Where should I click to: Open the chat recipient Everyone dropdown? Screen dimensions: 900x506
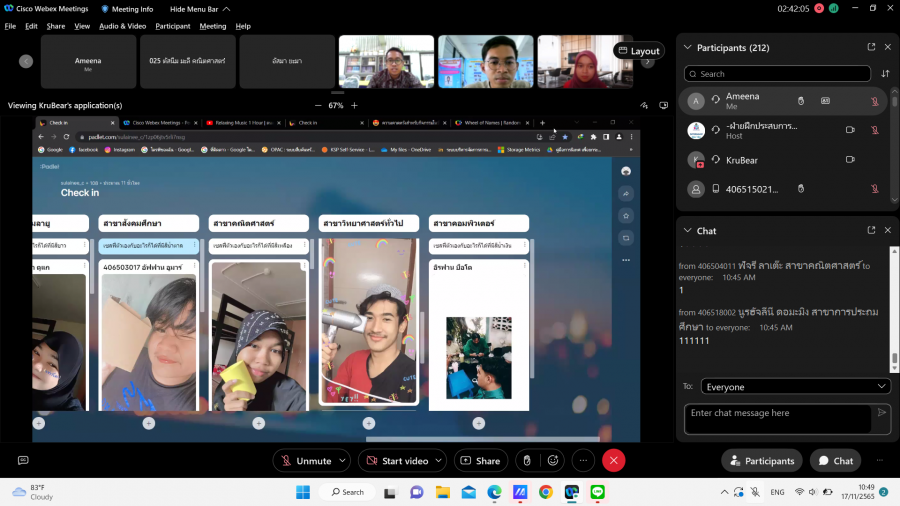tap(795, 386)
